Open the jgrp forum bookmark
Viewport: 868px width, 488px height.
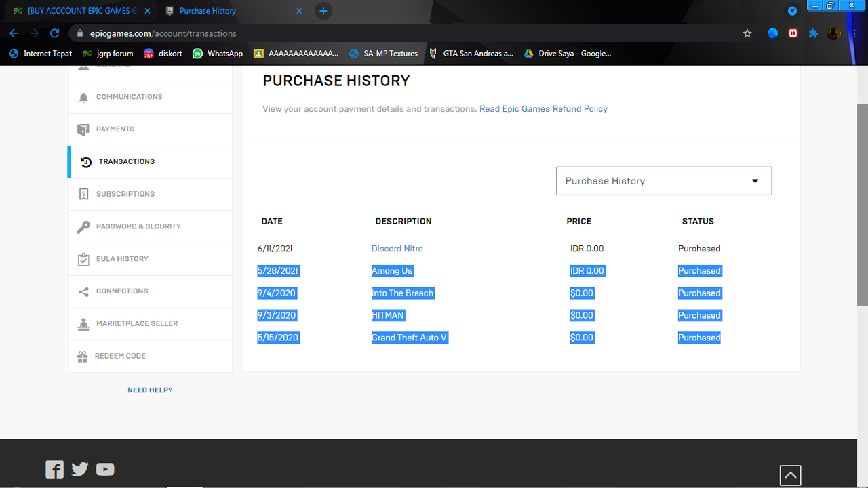(x=108, y=54)
